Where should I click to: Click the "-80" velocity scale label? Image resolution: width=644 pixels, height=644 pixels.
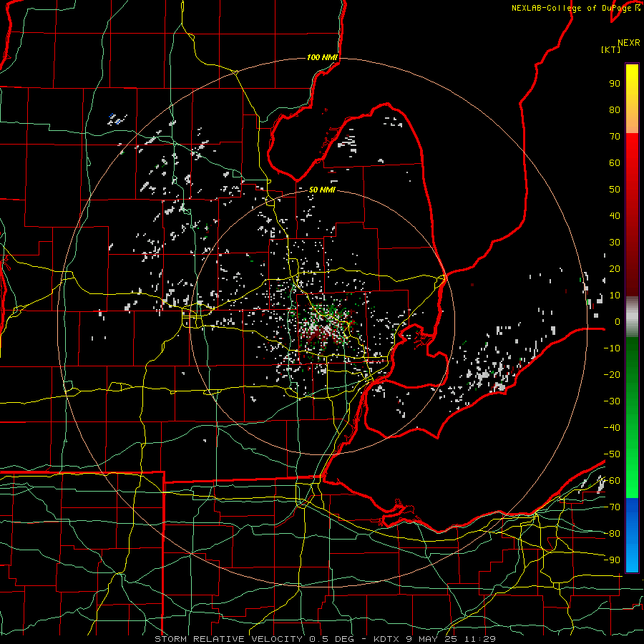612,534
